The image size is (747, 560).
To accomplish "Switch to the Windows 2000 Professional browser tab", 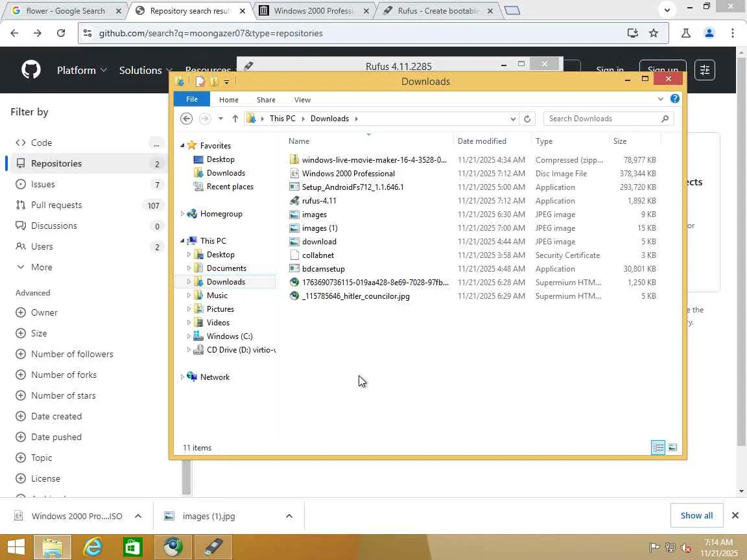I will click(x=313, y=10).
